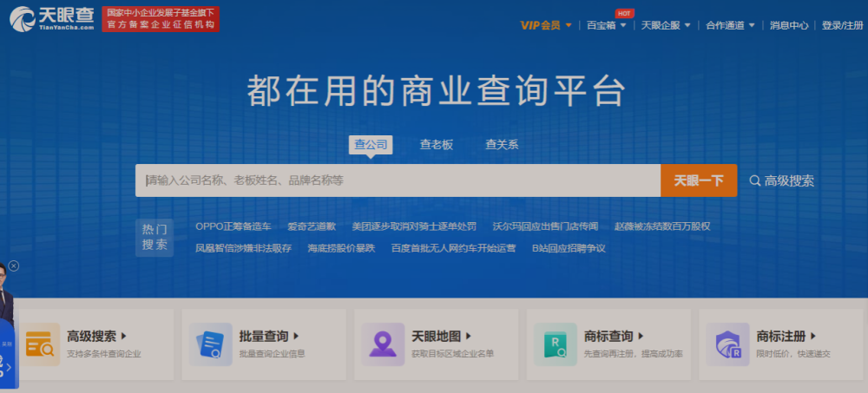Image resolution: width=868 pixels, height=393 pixels.
Task: Switch to the 查关系 tab
Action: pos(502,145)
